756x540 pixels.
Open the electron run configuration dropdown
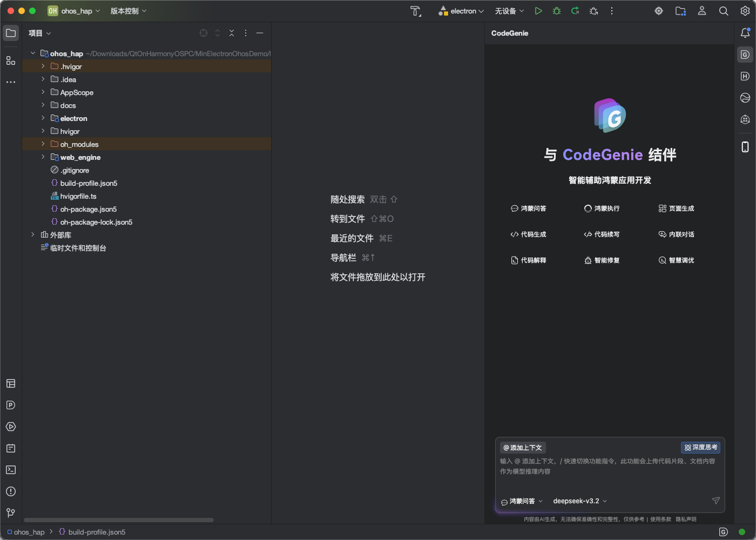461,11
